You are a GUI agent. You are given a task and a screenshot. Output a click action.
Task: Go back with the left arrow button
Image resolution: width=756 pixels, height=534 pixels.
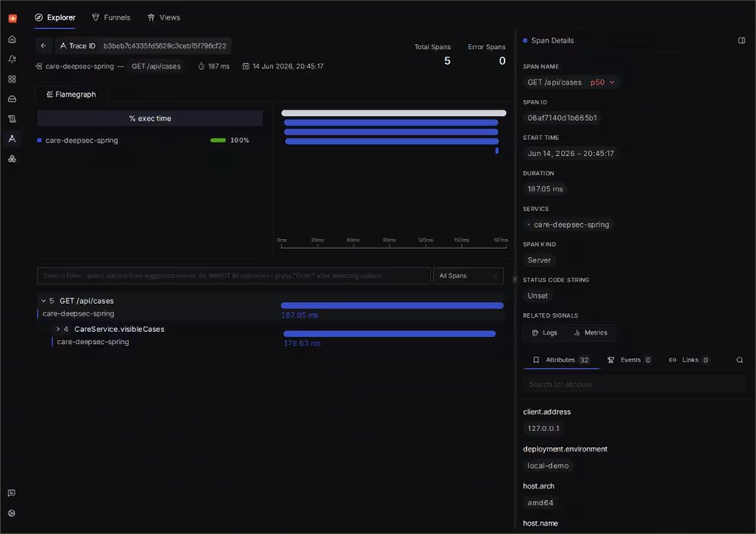click(43, 46)
